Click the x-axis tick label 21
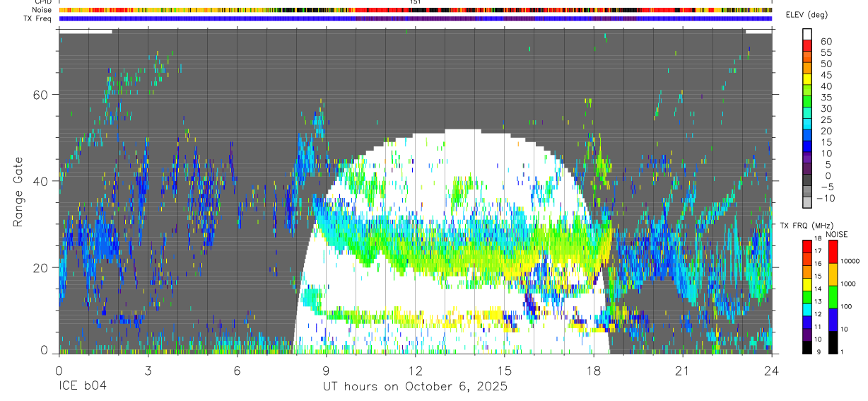The image size is (868, 401). [682, 371]
